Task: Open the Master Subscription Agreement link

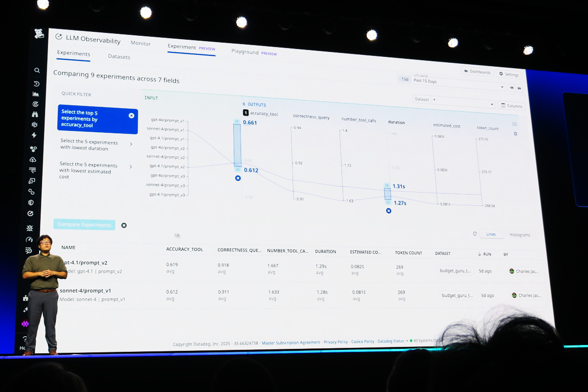Action: [291, 343]
